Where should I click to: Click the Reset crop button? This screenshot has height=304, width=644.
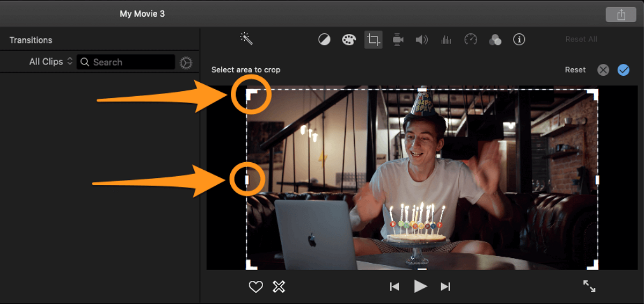pyautogui.click(x=575, y=70)
